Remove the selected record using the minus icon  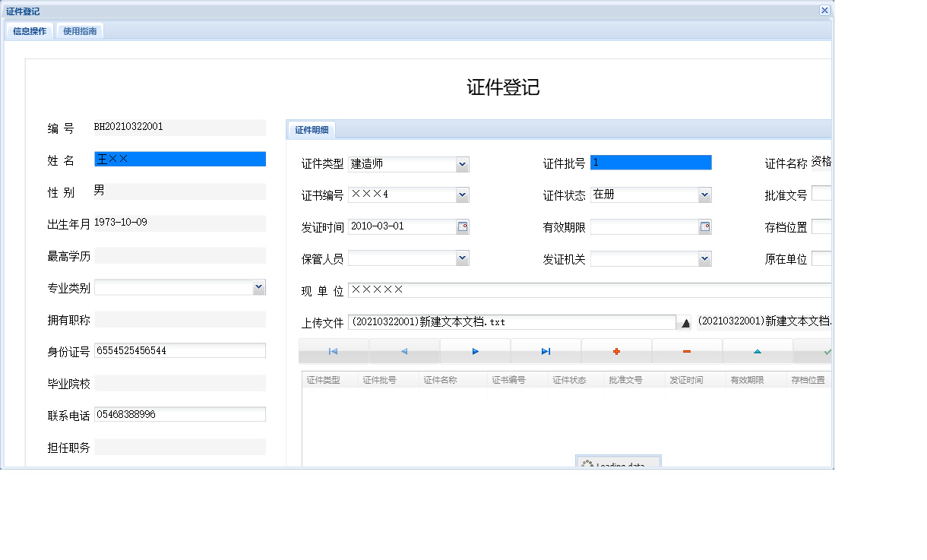[687, 350]
